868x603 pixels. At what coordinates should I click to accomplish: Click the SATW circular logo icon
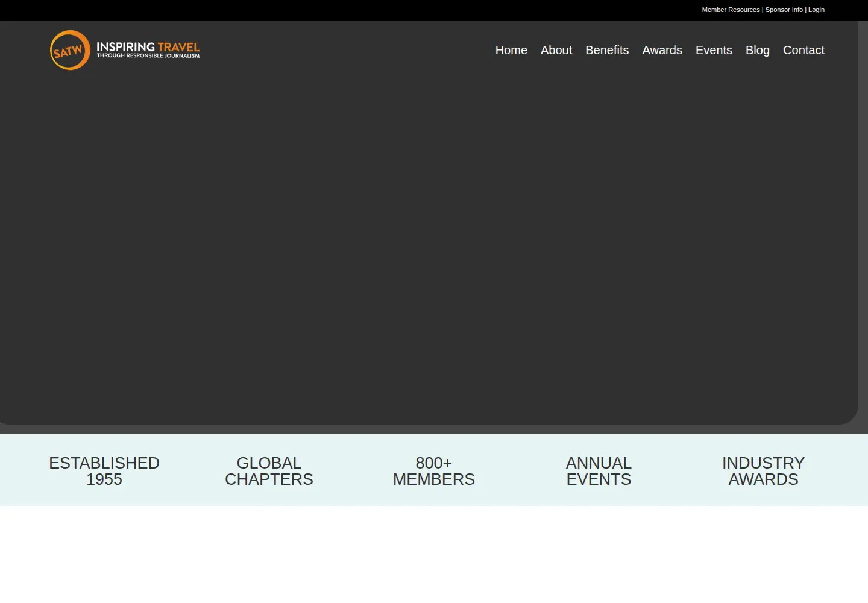tap(70, 50)
